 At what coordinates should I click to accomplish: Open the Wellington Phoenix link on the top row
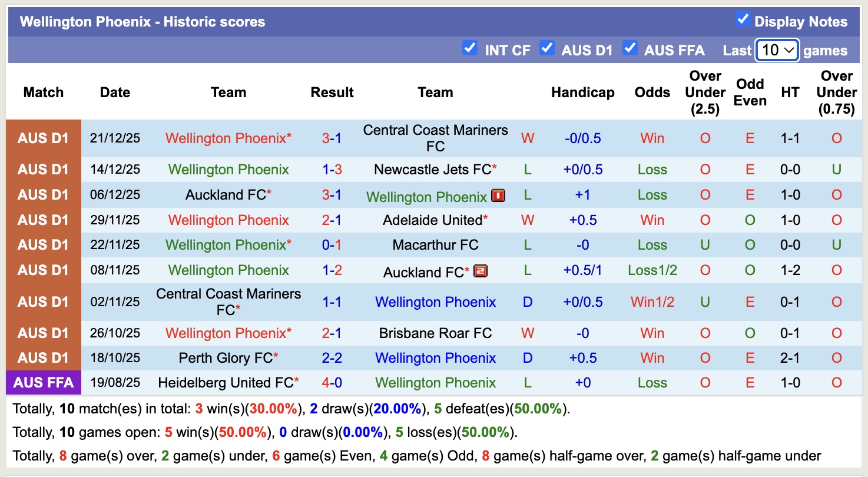(x=228, y=138)
